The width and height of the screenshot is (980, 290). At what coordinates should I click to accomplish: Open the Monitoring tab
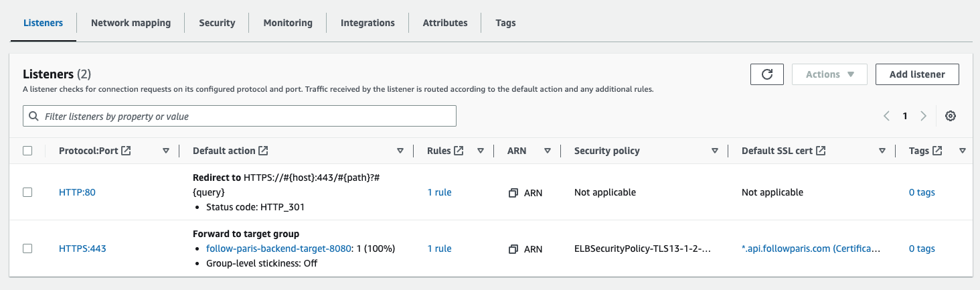[x=288, y=23]
